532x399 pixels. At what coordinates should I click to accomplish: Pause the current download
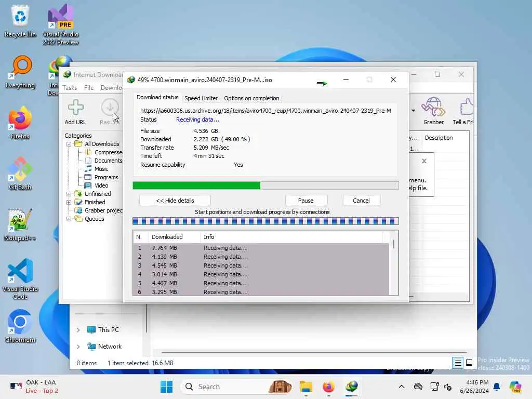point(305,201)
